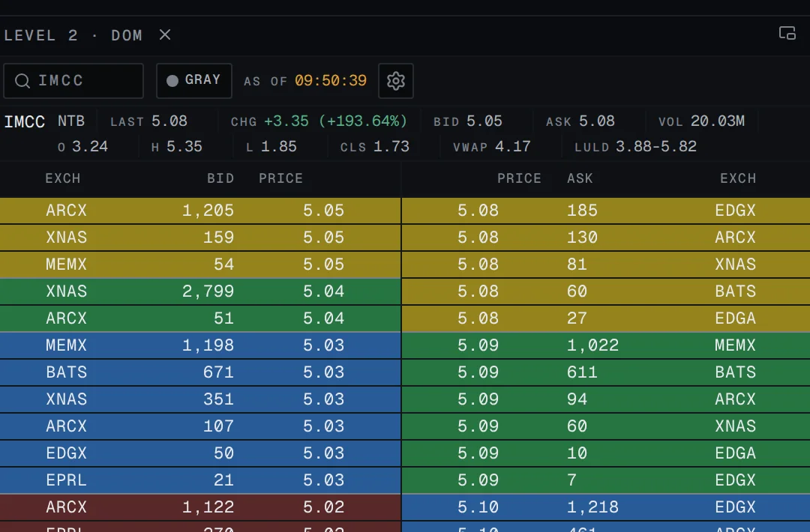Screen dimensions: 810x532
Task: Click the ask-side EXCH column header
Action: tap(738, 178)
